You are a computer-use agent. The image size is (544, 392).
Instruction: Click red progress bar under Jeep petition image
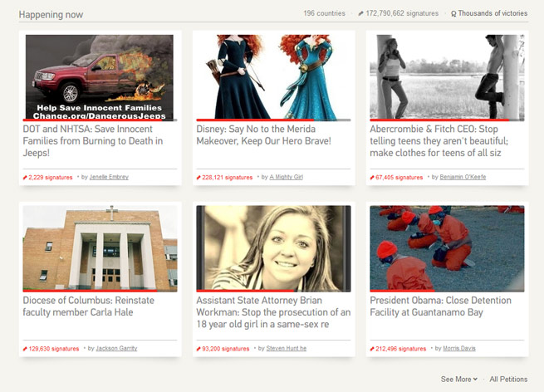click(x=92, y=120)
